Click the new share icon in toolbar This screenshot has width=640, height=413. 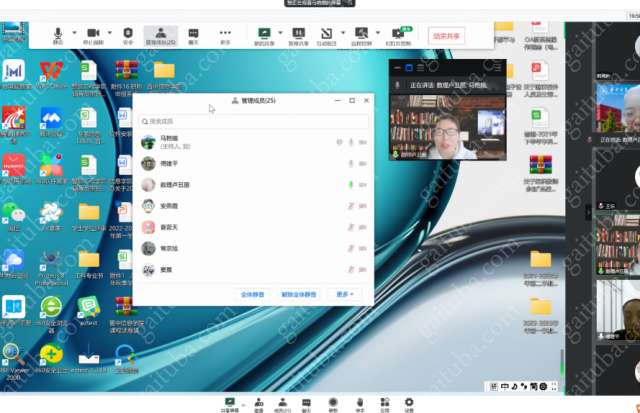pos(264,34)
